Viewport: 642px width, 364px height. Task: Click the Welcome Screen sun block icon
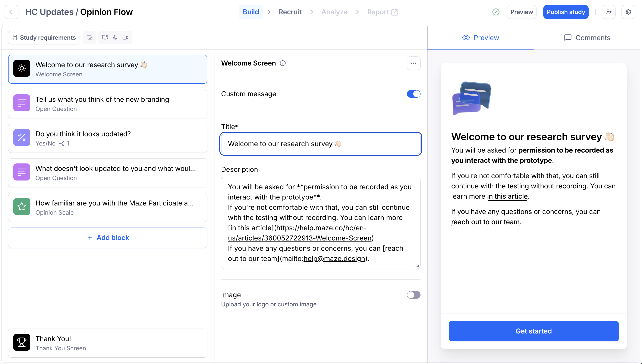(x=22, y=68)
